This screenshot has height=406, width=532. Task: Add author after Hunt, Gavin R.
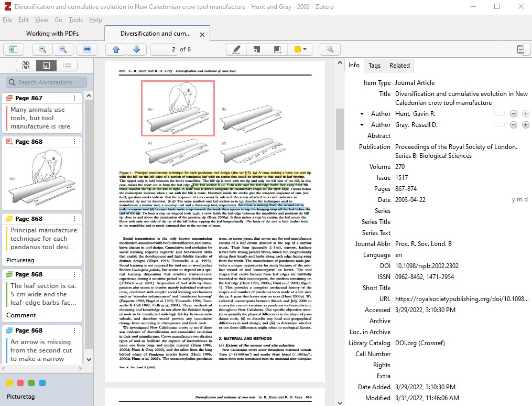click(x=526, y=114)
